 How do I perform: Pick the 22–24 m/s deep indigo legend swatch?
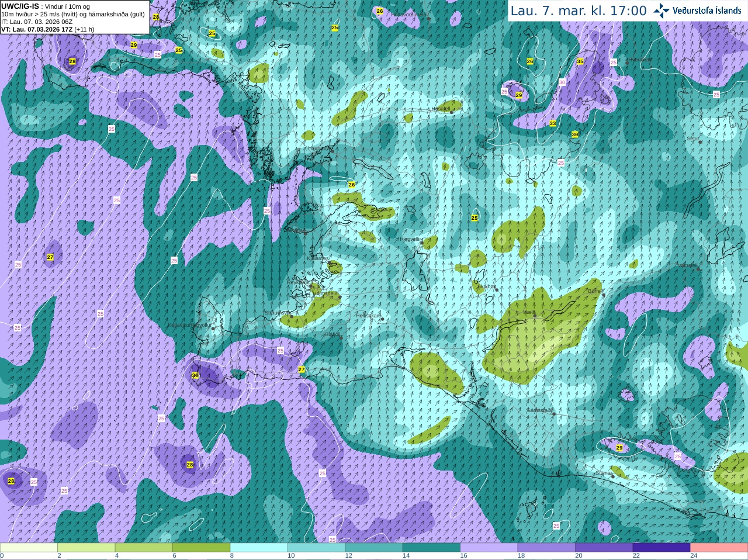pyautogui.click(x=662, y=548)
